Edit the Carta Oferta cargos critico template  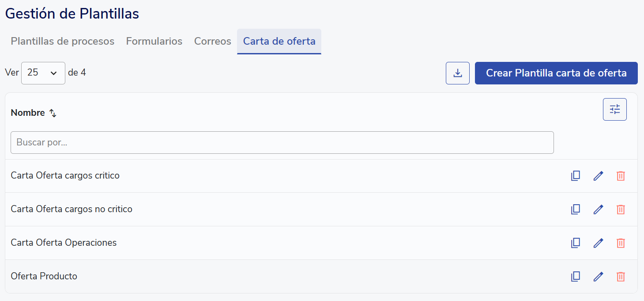click(x=598, y=176)
